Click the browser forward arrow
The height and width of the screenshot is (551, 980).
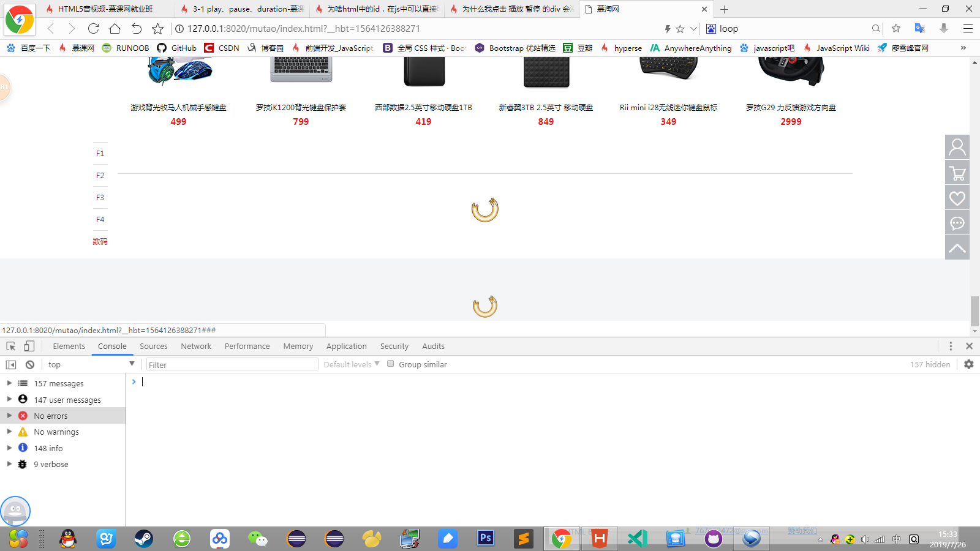pos(72,29)
